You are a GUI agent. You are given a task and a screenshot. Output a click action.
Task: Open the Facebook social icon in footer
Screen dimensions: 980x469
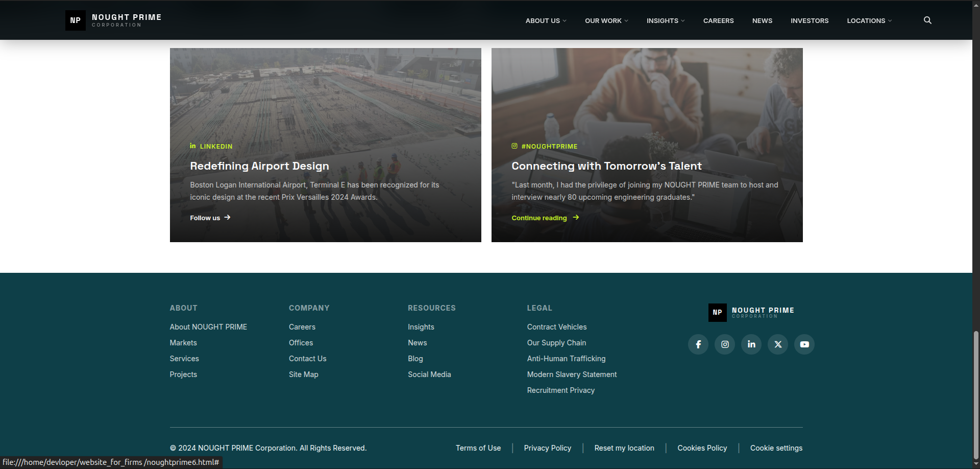point(698,344)
